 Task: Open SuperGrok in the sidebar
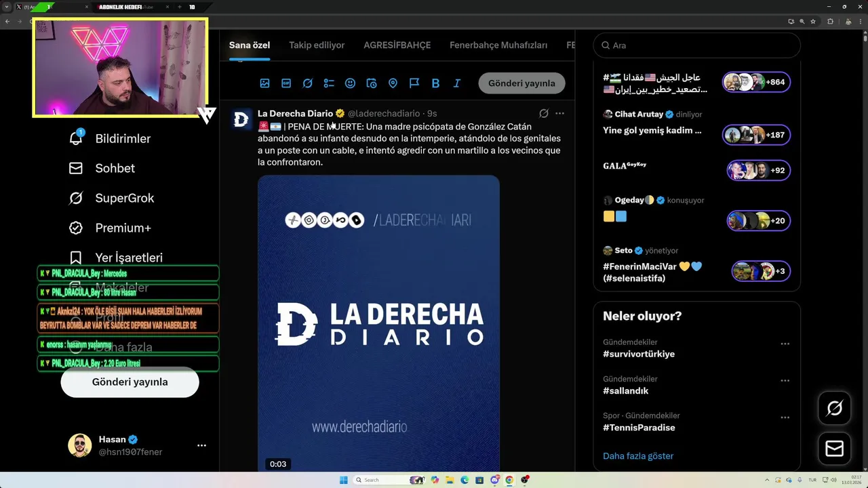[111, 198]
